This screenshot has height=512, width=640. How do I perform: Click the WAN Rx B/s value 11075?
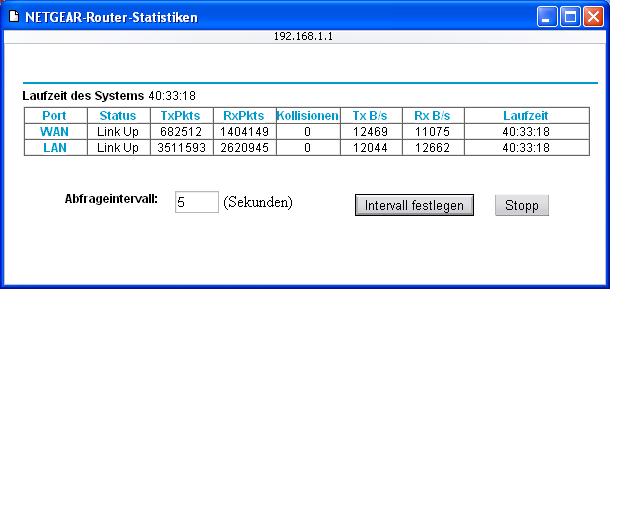[432, 132]
